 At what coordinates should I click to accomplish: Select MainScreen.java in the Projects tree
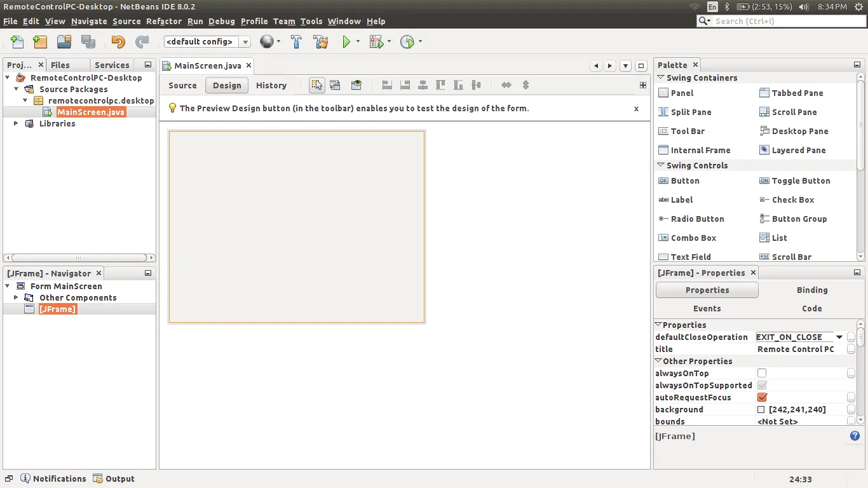[91, 112]
